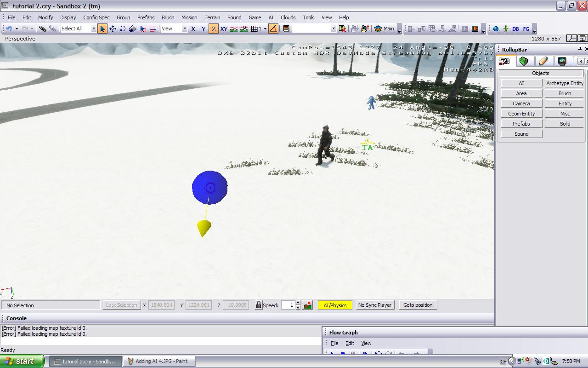Click the green character editor icon
The width and height of the screenshot is (588, 368).
(506, 29)
